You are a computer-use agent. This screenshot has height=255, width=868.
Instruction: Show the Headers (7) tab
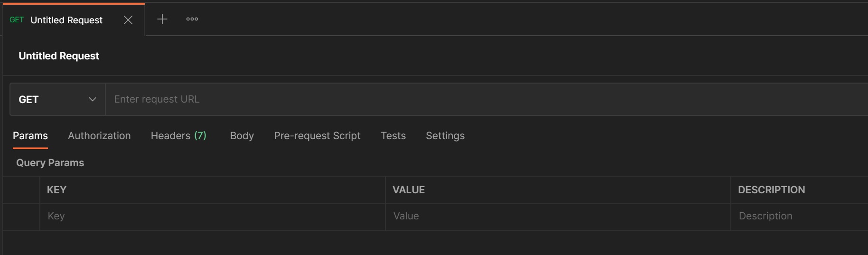pos(178,136)
